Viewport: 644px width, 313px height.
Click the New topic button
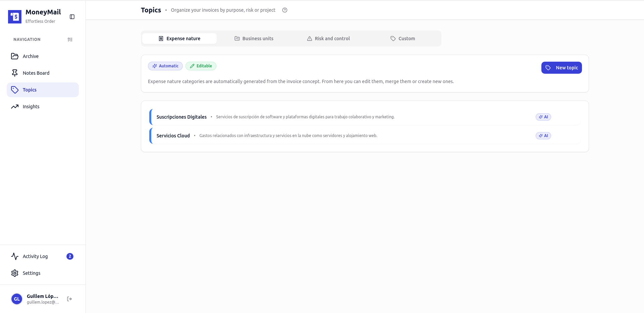tap(561, 67)
